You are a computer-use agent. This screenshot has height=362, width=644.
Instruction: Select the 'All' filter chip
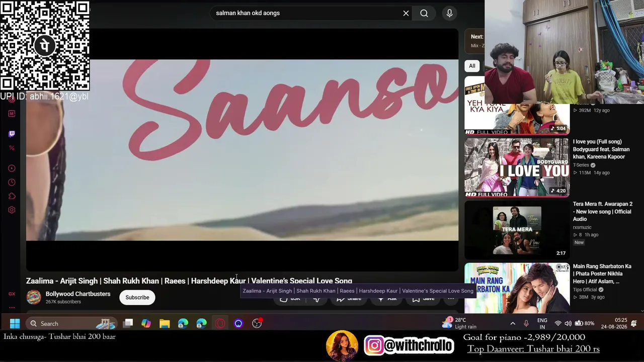[472, 66]
